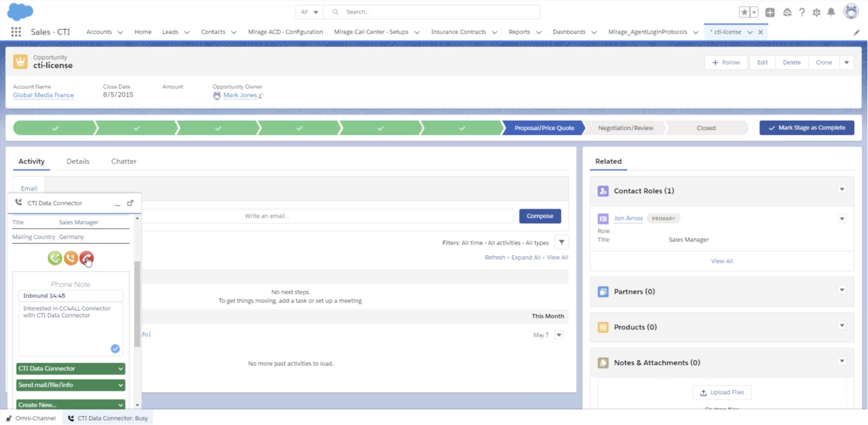Click the Contact Roles section icon
The width and height of the screenshot is (868, 425).
pos(603,191)
